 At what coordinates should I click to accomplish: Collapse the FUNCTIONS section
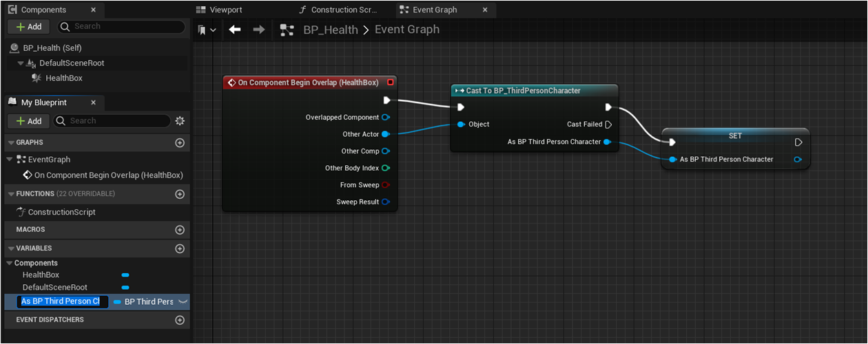11,194
